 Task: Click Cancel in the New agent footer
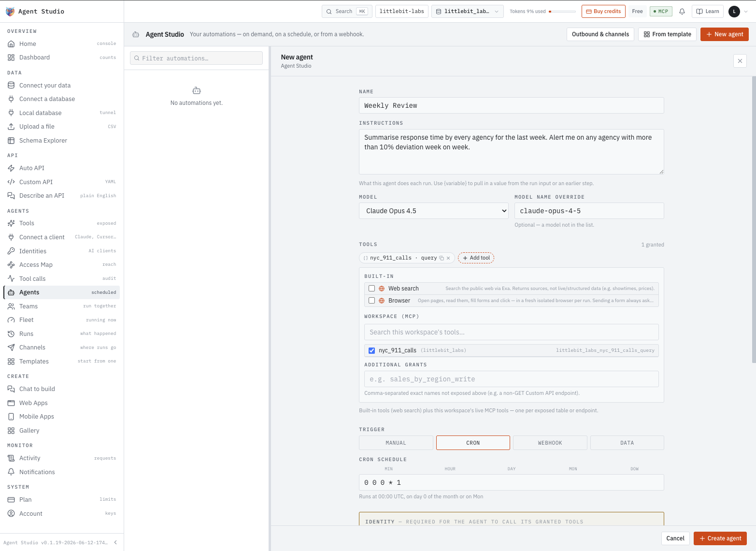[675, 538]
